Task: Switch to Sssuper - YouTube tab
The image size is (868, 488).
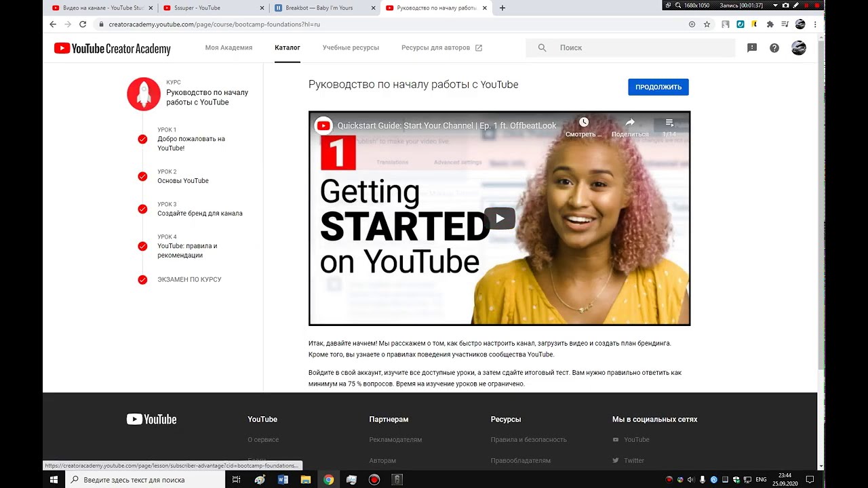Action: (x=214, y=8)
